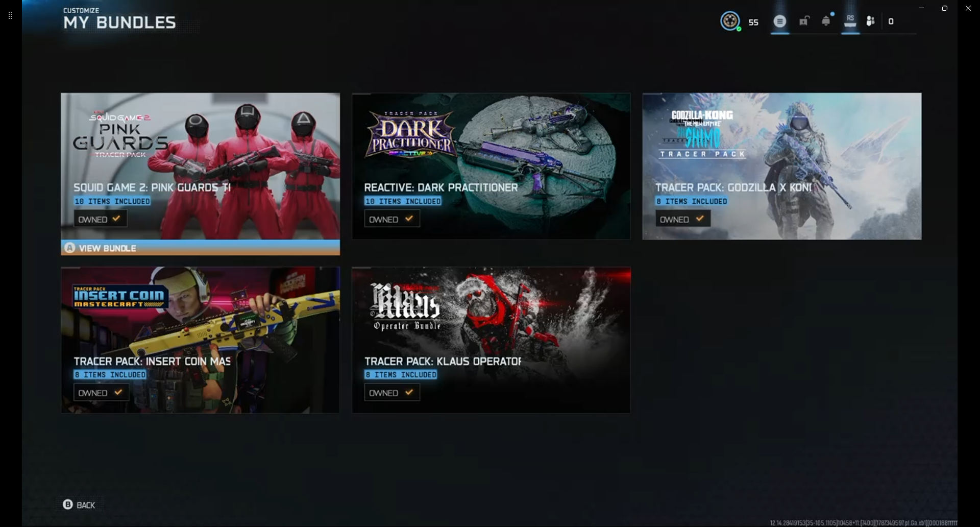Image resolution: width=980 pixels, height=527 pixels.
Task: Click the B button icon beside Back
Action: 68,505
